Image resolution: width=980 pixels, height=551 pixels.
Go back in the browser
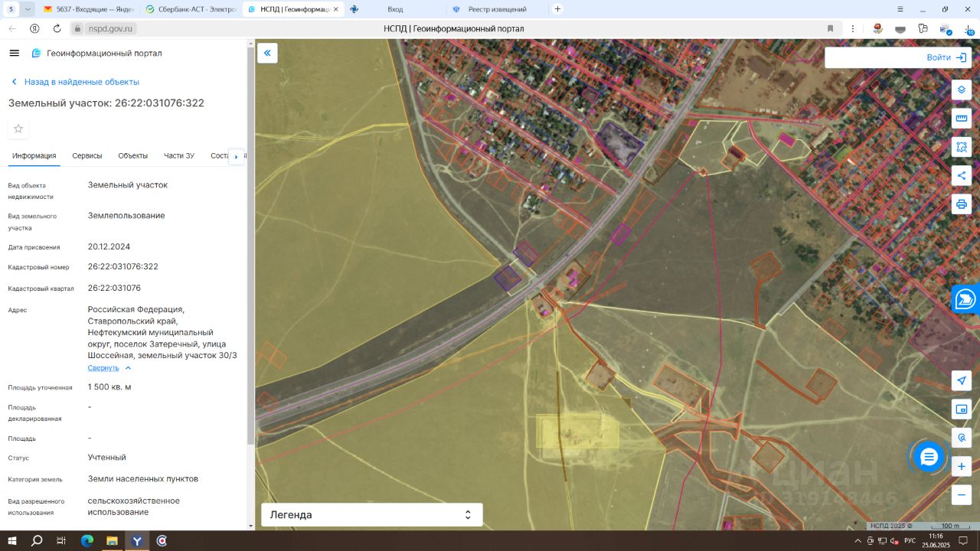[11, 28]
